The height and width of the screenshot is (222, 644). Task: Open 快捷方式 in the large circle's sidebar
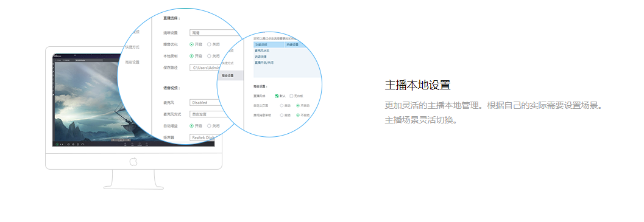coord(132,47)
